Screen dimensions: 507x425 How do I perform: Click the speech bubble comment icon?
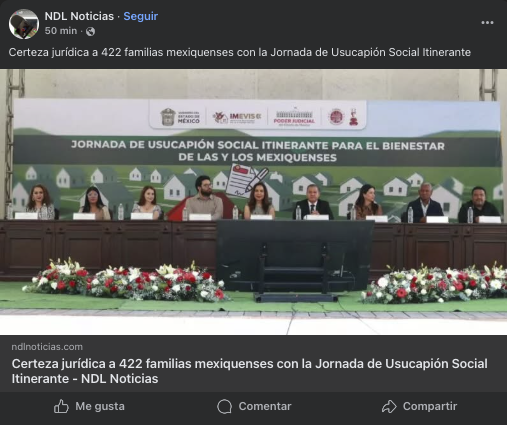pyautogui.click(x=225, y=406)
